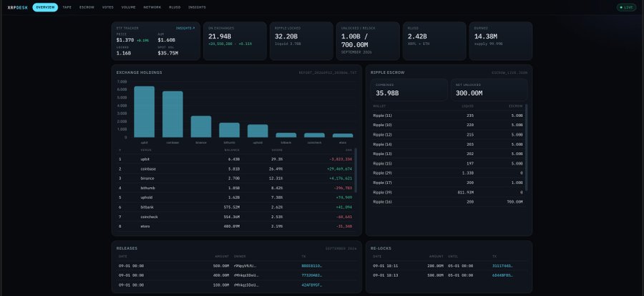Image resolution: width=644 pixels, height=296 pixels.
Task: Select the Ripple (16) wallet row
Action: click(x=448, y=202)
